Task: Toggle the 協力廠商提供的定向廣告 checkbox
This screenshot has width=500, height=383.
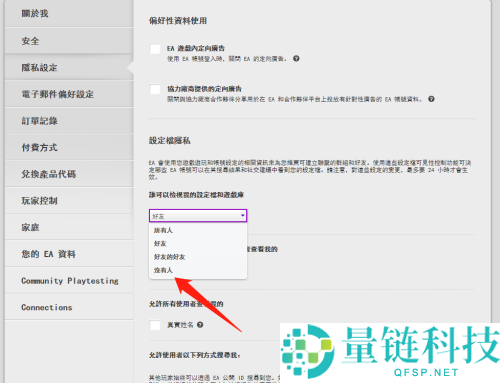Action: click(x=155, y=89)
